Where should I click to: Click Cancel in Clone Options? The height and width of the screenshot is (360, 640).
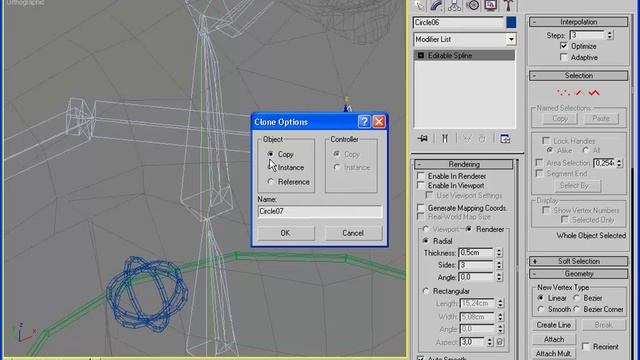coord(353,233)
